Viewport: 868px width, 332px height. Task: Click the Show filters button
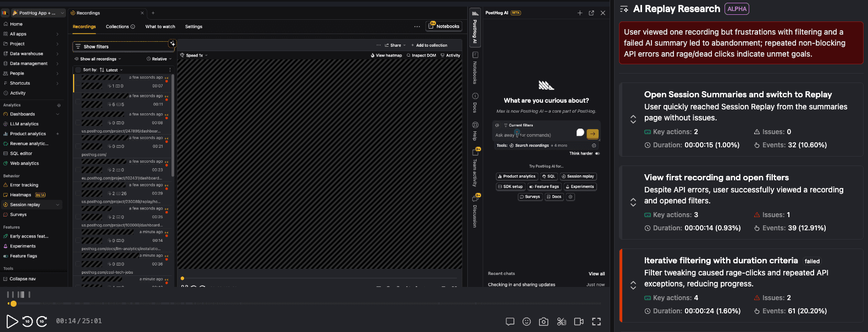coord(124,47)
